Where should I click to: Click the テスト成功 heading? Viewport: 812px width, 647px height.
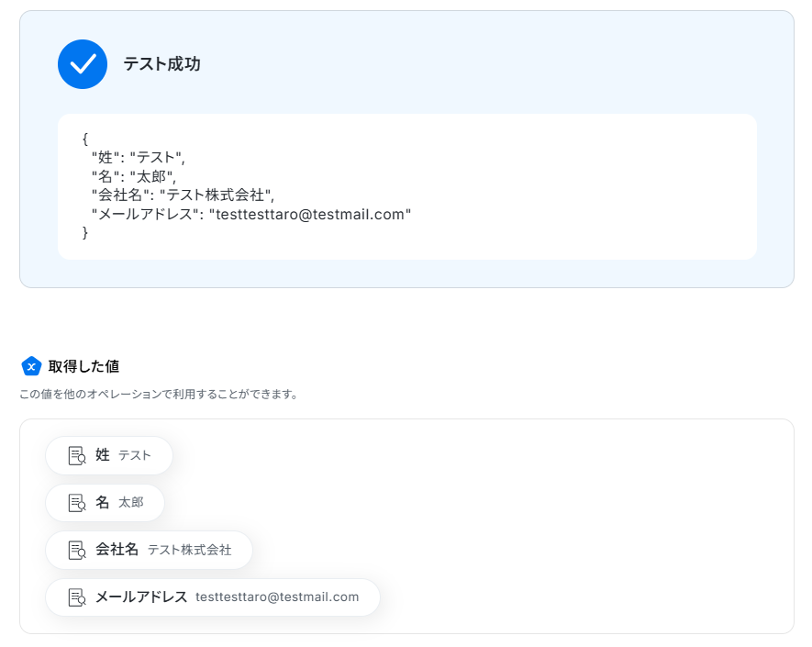tap(162, 63)
